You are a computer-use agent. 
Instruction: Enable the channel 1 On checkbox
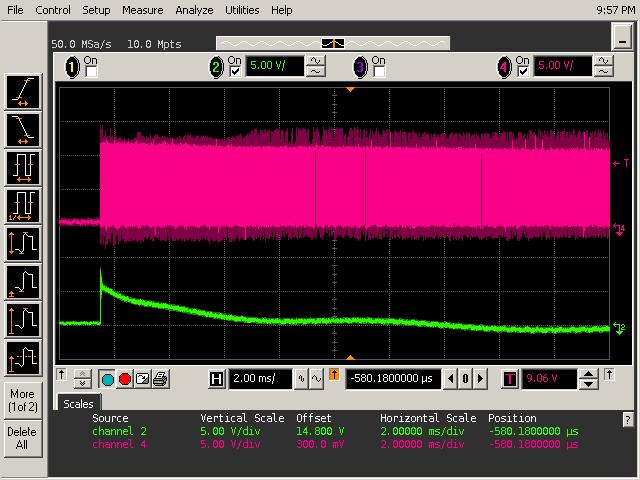pyautogui.click(x=91, y=72)
